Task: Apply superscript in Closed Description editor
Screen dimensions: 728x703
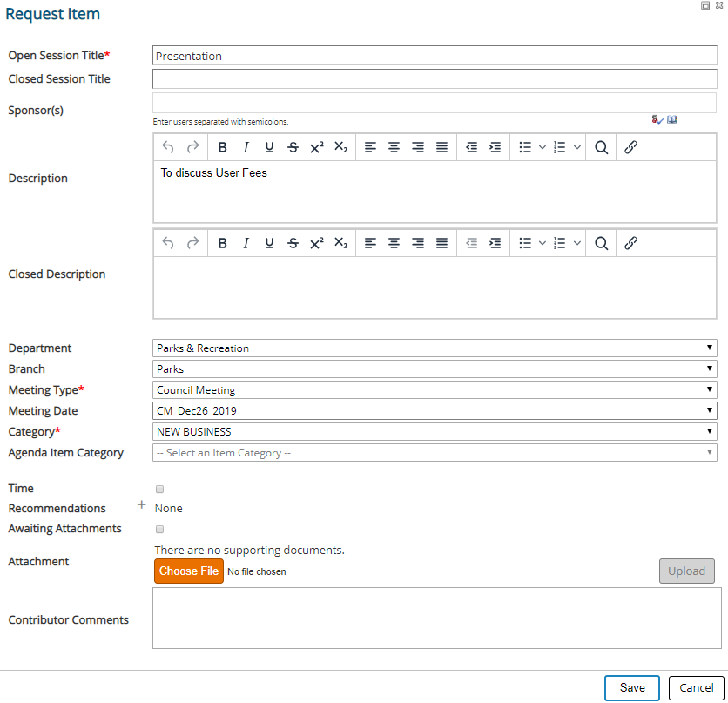Action: tap(317, 243)
